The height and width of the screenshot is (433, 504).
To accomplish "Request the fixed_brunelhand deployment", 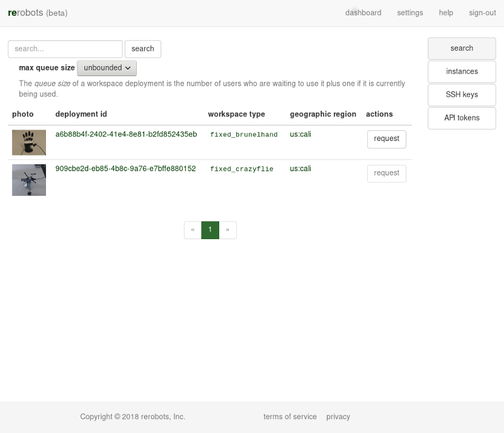I will (x=387, y=139).
